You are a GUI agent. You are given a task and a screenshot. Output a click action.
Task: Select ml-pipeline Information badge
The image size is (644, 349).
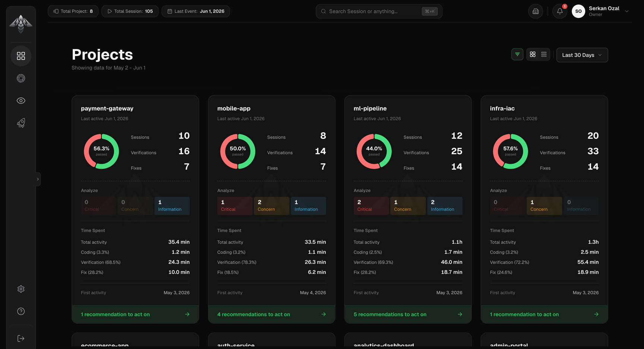pos(445,206)
